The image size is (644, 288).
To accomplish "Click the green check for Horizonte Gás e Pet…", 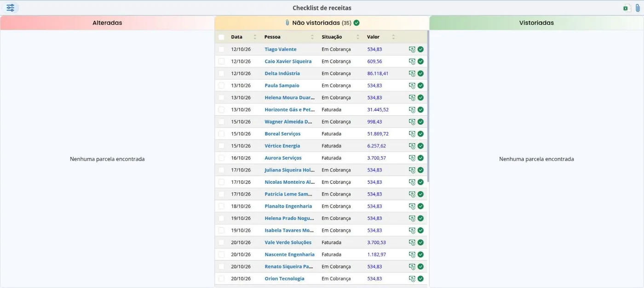I will (420, 110).
